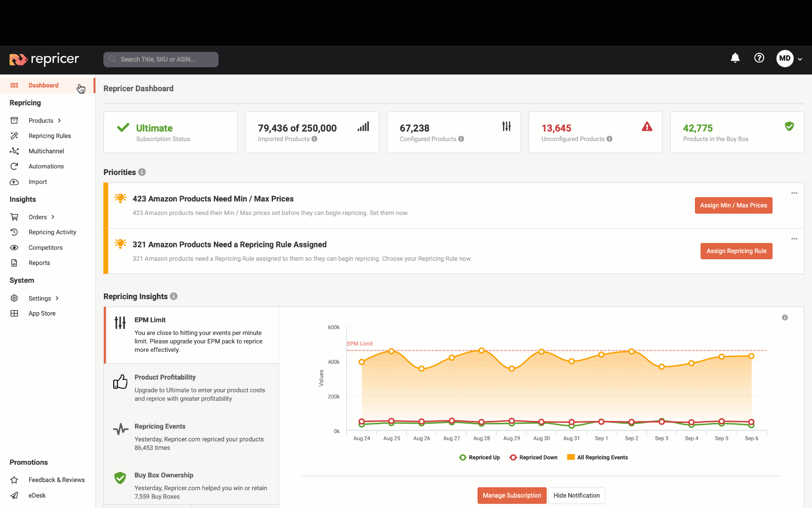The width and height of the screenshot is (812, 508).
Task: Focus the Search Title, SKU or ASIN field
Action: click(161, 59)
